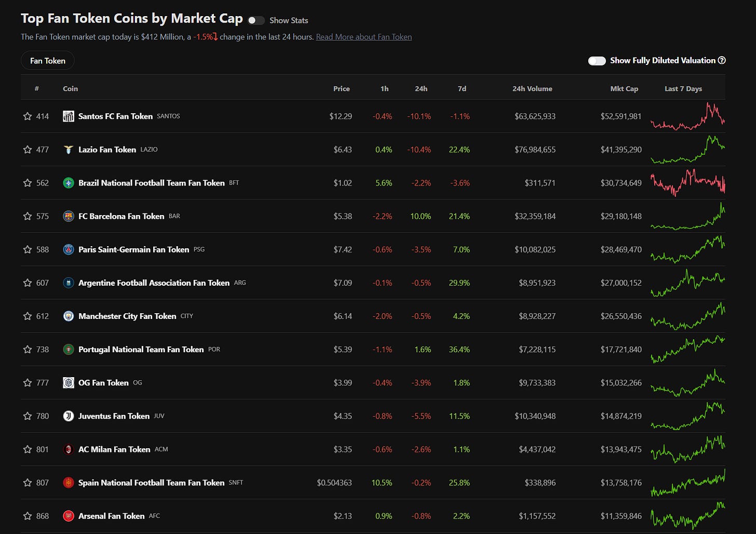Screen dimensions: 756x534
Task: Open the Argentine Football Association Fan Token page
Action: coord(154,283)
